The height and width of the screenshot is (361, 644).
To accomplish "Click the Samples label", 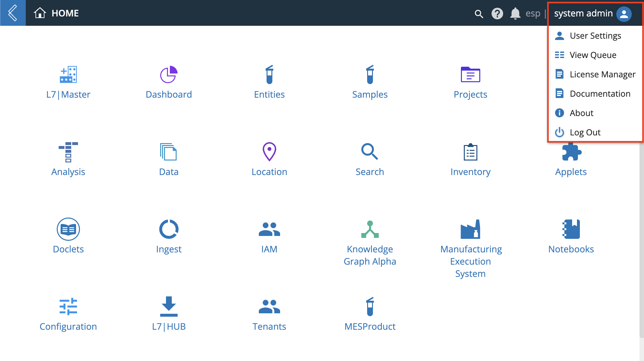I will (x=370, y=94).
